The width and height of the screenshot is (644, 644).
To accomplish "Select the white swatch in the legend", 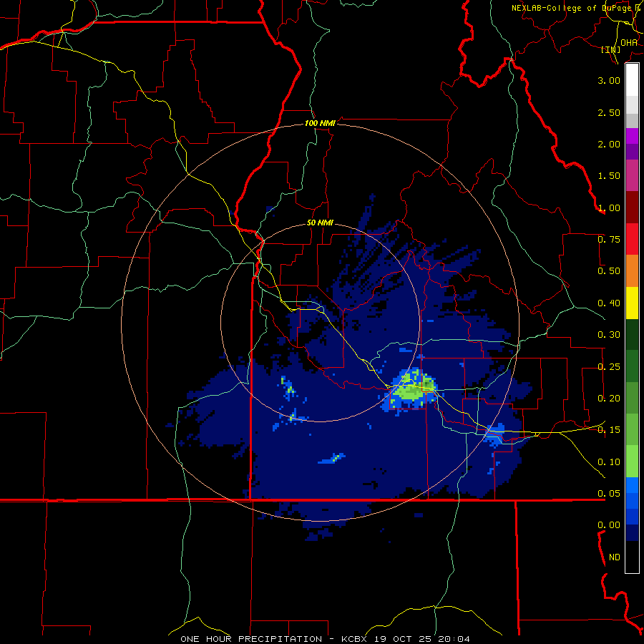I will tap(632, 80).
